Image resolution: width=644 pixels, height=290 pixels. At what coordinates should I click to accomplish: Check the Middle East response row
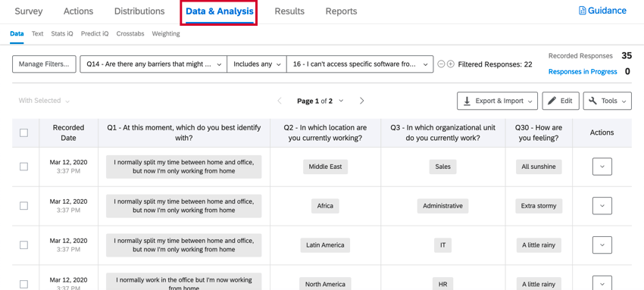[x=23, y=167]
